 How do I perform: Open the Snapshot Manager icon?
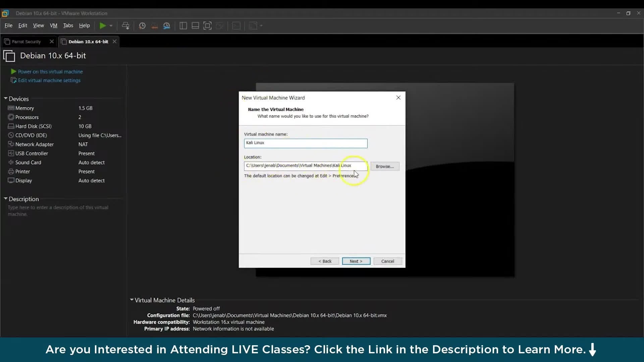click(x=166, y=25)
